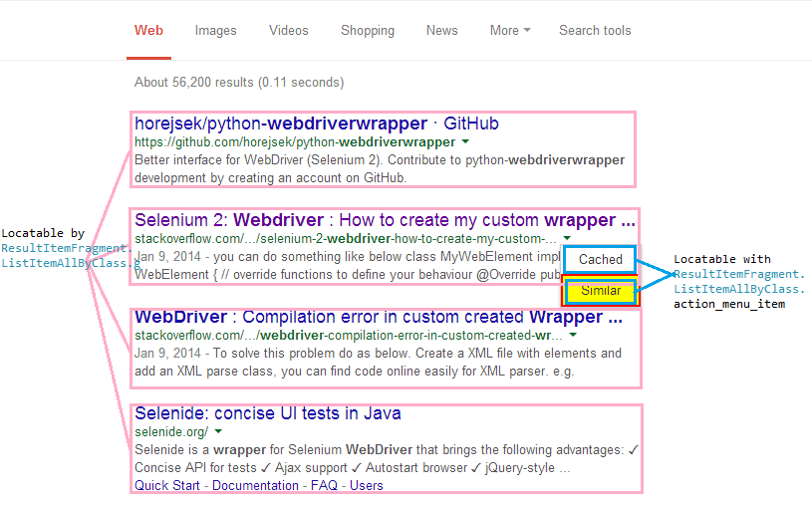The height and width of the screenshot is (505, 812).
Task: Click the 'About 56,200 results' stats text
Action: pos(239,83)
